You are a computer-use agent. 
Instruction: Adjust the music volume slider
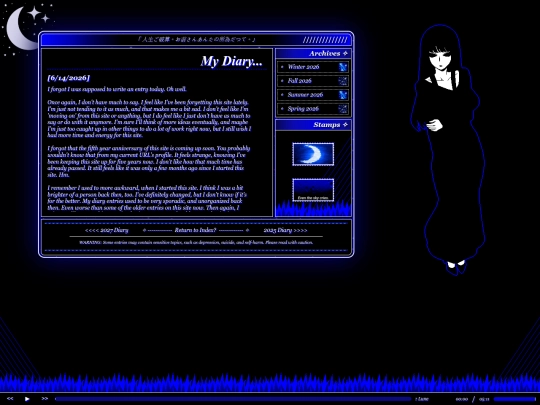pyautogui.click(x=515, y=399)
